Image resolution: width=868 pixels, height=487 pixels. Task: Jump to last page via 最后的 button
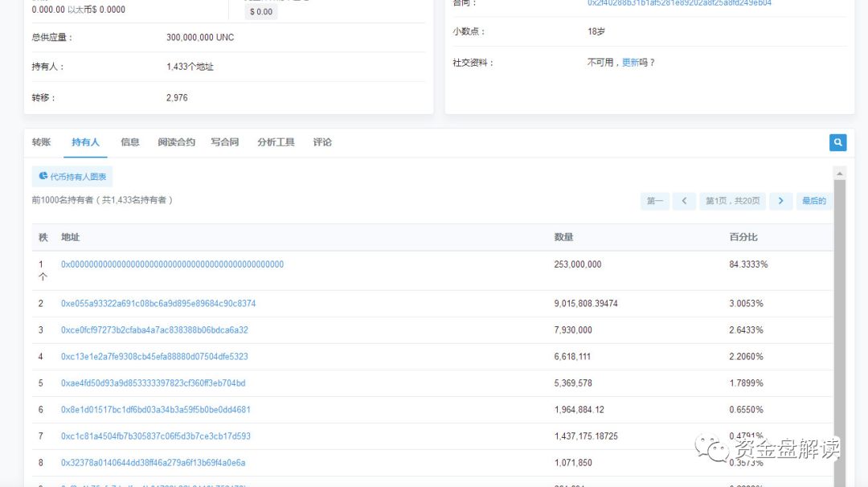click(x=813, y=201)
